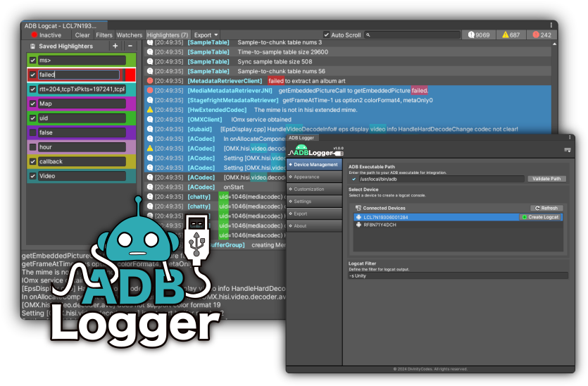Open the ADB Logger hamburger menu icon
Viewport: 588px width, 386px height.
click(x=567, y=150)
